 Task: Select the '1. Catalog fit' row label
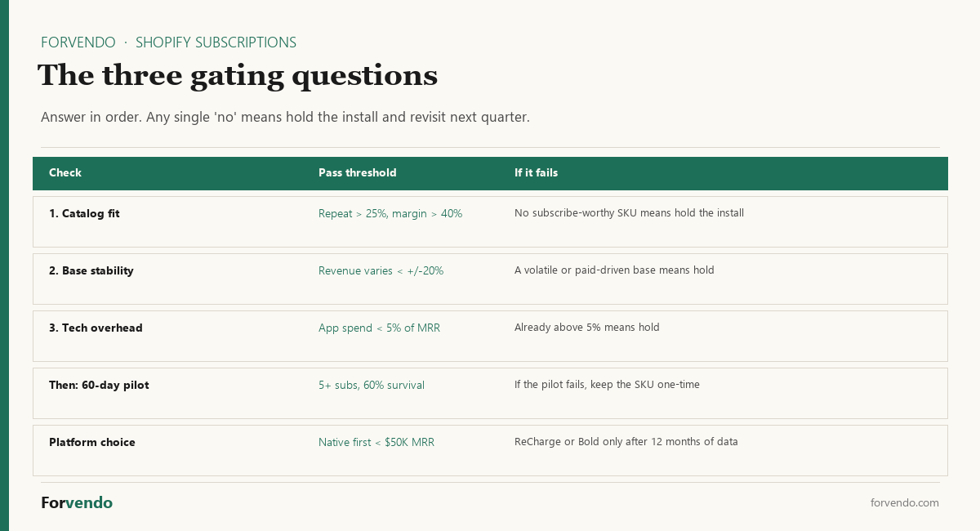[84, 213]
